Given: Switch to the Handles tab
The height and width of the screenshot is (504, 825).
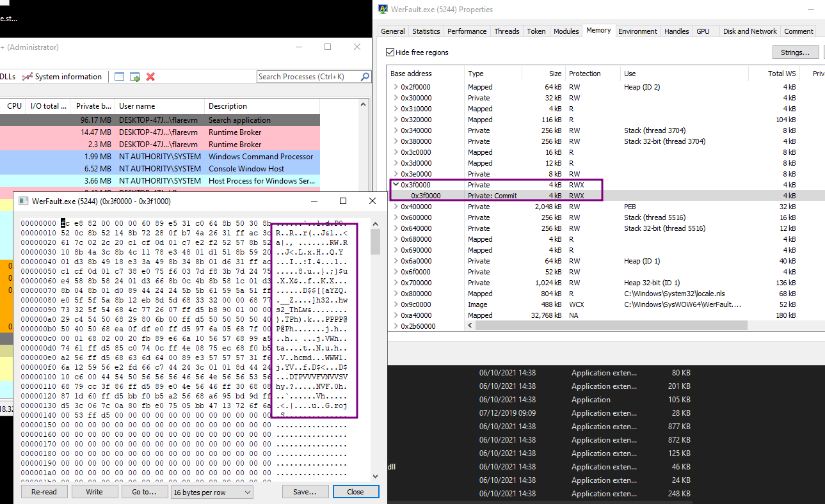Looking at the screenshot, I should 677,31.
